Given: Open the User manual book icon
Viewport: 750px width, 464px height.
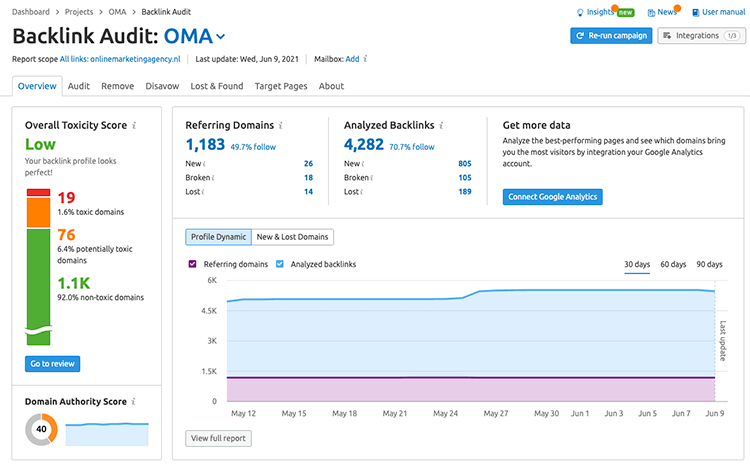Looking at the screenshot, I should coord(695,12).
